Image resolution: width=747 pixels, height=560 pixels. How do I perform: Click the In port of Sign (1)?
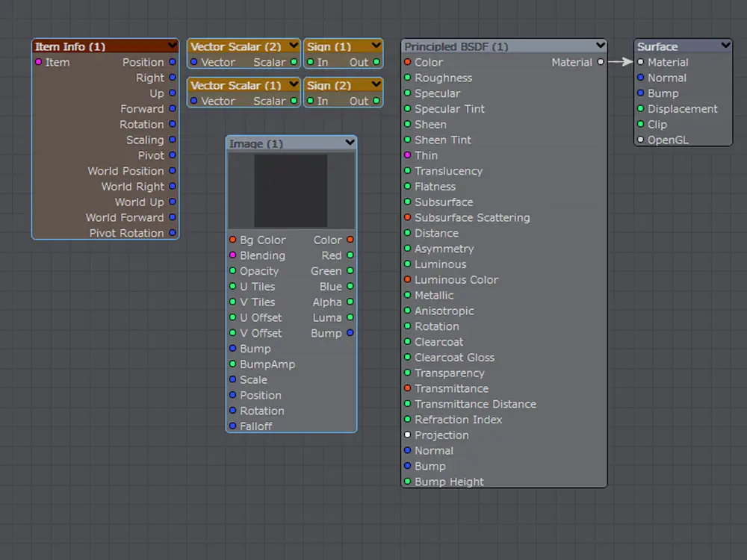pos(311,63)
